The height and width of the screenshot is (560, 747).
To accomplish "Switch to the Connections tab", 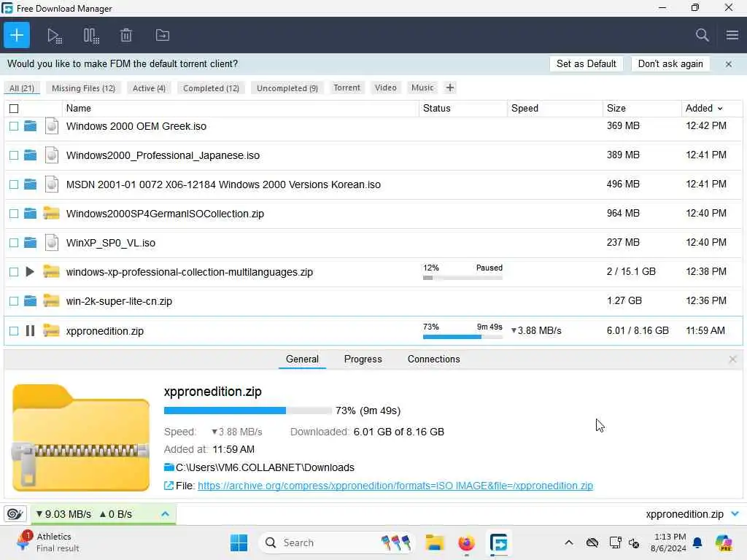I will pos(433,359).
